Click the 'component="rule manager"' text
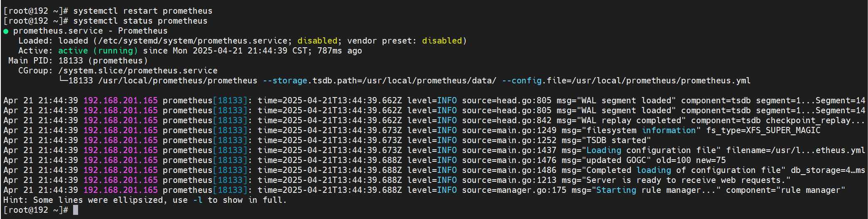 click(x=786, y=190)
